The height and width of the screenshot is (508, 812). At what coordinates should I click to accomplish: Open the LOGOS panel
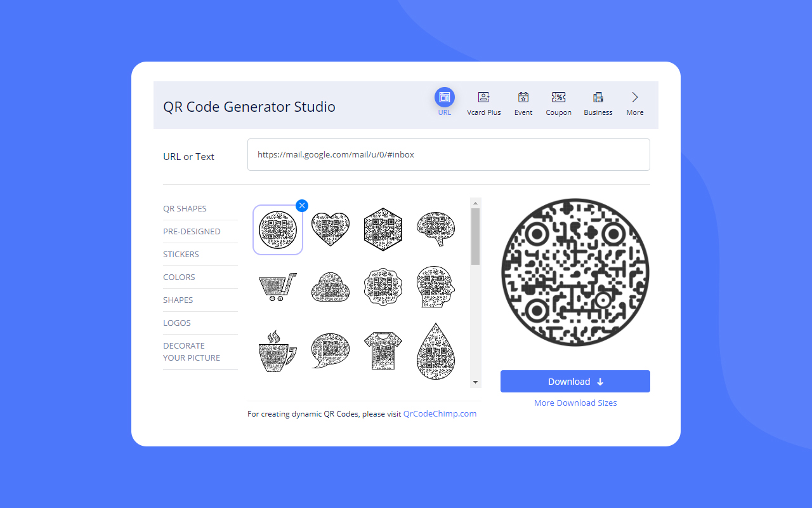[177, 323]
